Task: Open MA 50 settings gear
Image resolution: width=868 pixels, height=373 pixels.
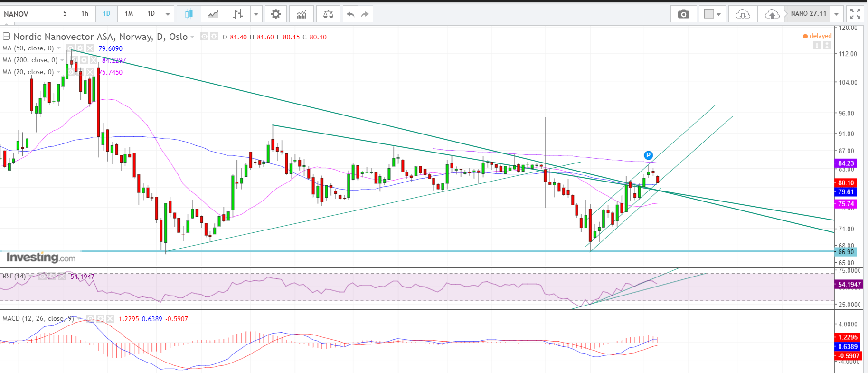Action: click(80, 48)
